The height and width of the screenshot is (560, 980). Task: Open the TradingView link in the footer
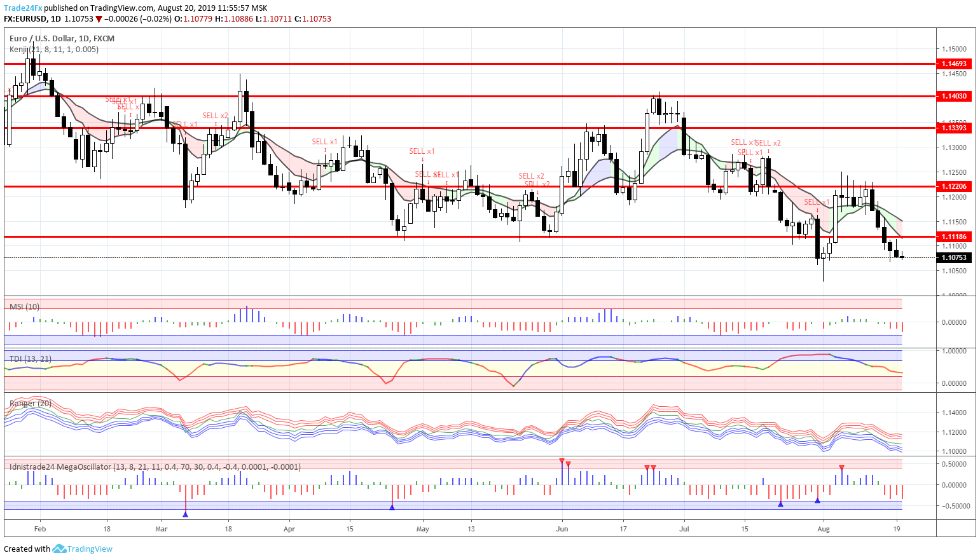[90, 549]
